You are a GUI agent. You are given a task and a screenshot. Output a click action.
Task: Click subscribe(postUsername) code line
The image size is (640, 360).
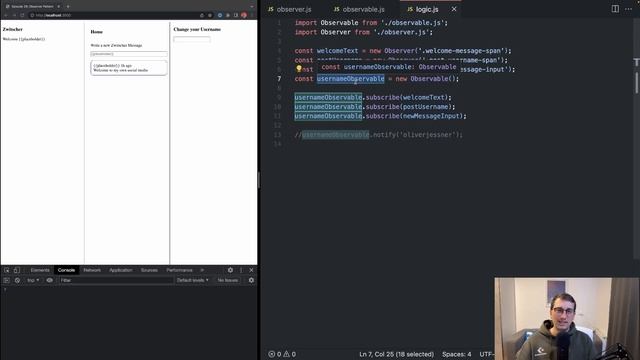coord(375,107)
